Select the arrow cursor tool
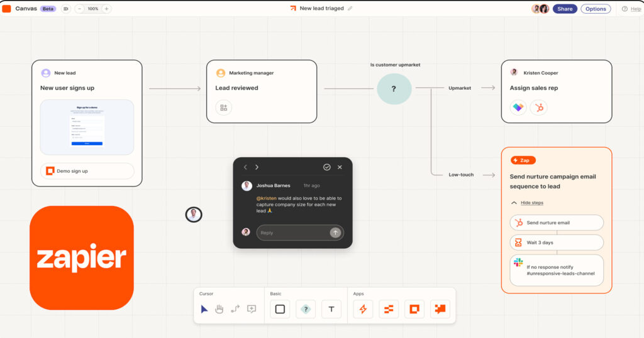The image size is (644, 338). (x=204, y=308)
